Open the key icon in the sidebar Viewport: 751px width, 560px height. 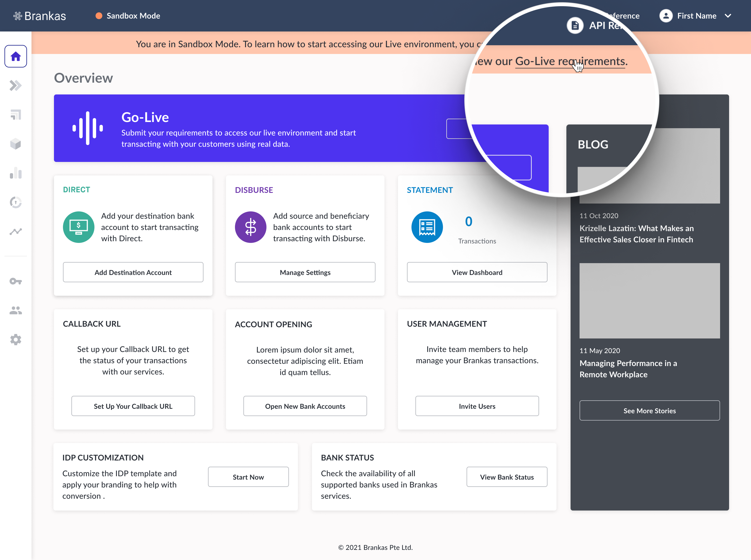pos(15,281)
